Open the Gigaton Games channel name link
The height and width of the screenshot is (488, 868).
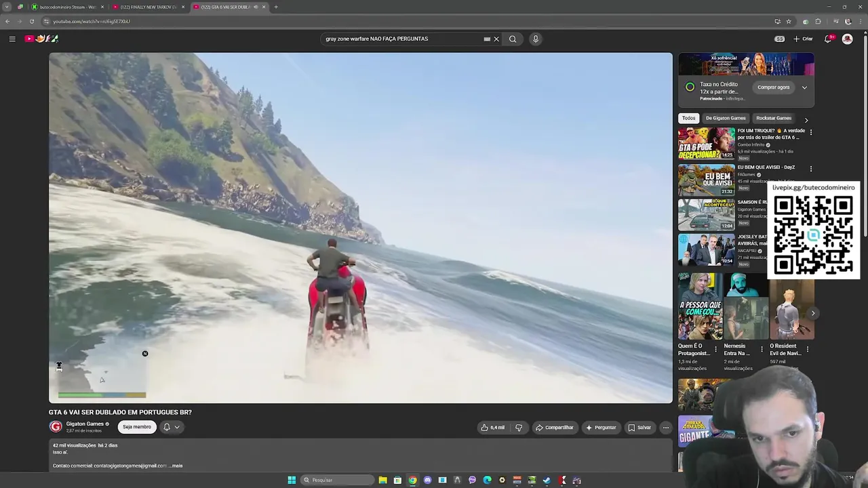point(85,424)
